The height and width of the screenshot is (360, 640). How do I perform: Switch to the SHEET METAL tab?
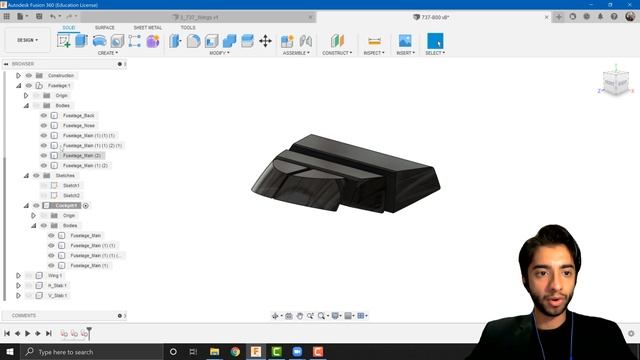(x=148, y=27)
